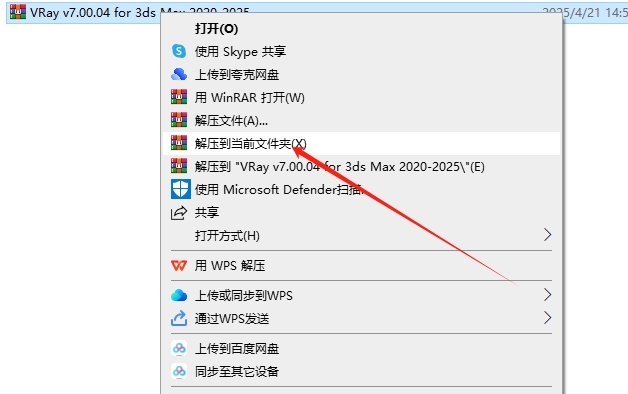Click the 通过WPS发送 send icon
628x394 pixels.
pyautogui.click(x=179, y=318)
